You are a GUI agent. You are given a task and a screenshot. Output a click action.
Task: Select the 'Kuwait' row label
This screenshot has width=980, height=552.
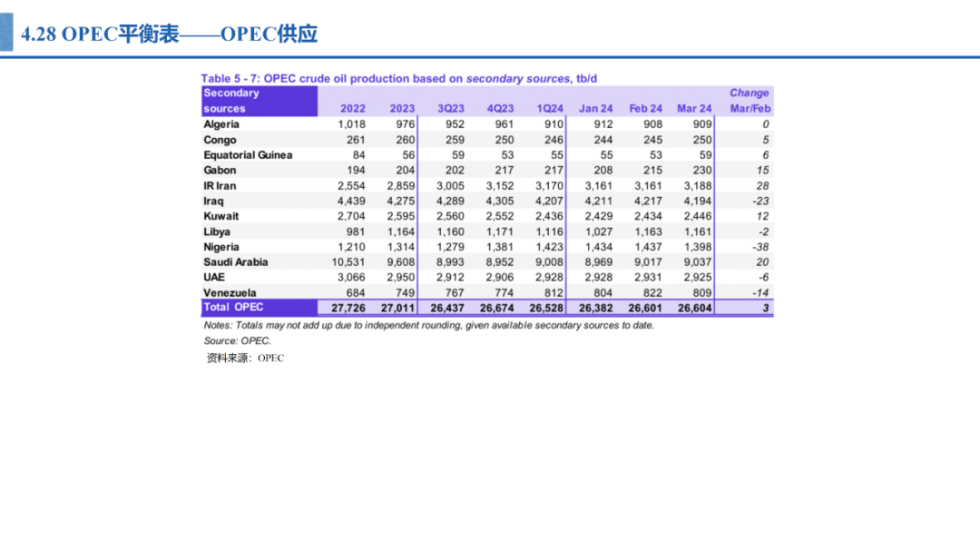tap(220, 216)
